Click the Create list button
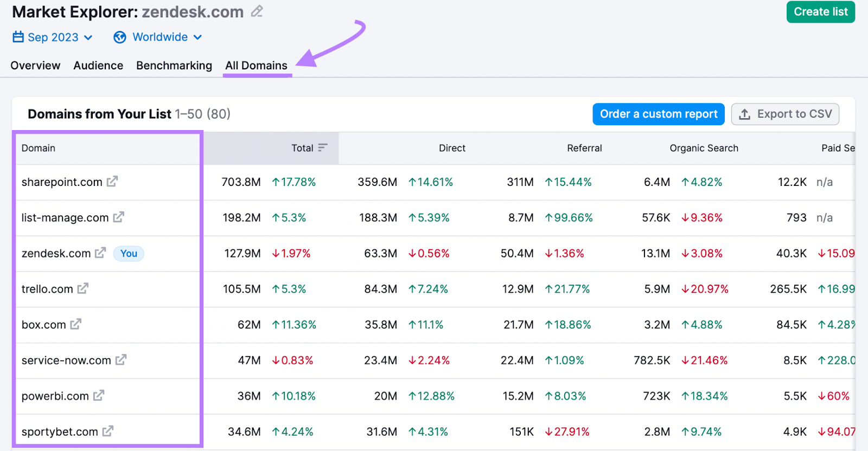This screenshot has width=868, height=451. click(x=821, y=12)
